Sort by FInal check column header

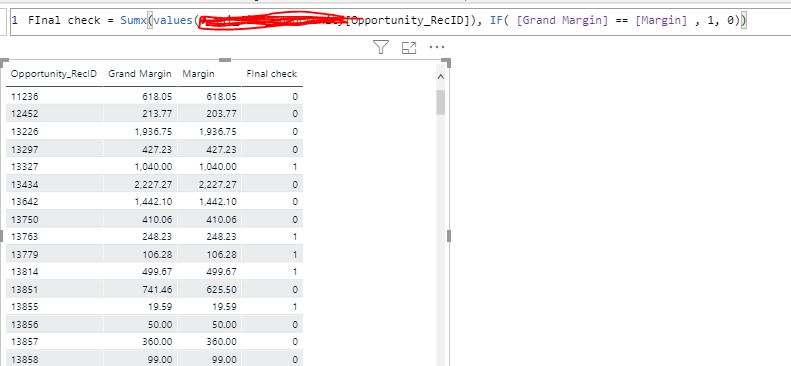point(271,74)
